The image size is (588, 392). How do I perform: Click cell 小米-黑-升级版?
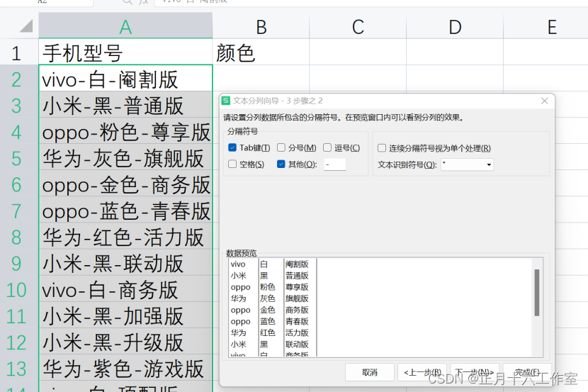pos(125,341)
